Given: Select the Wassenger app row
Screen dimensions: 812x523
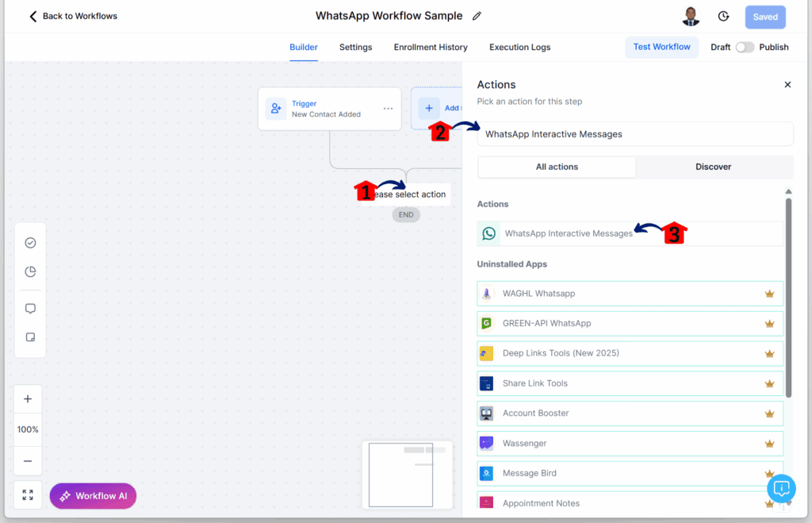Looking at the screenshot, I should pos(630,443).
